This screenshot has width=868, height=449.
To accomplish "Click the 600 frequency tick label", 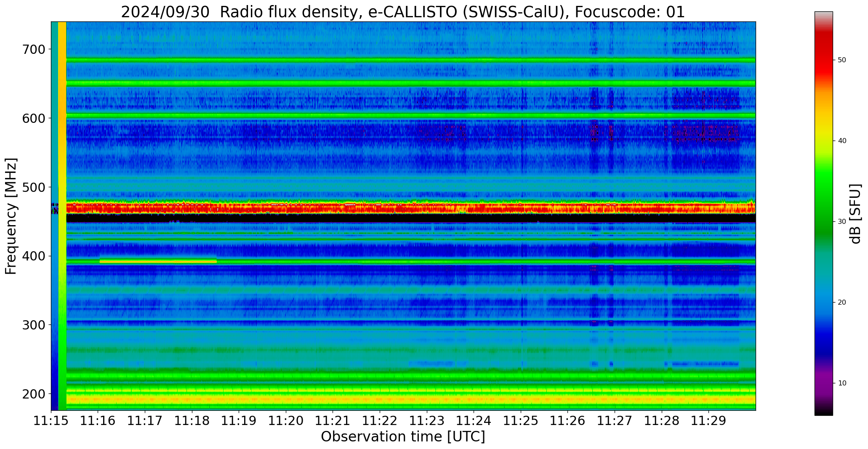I will coord(33,118).
